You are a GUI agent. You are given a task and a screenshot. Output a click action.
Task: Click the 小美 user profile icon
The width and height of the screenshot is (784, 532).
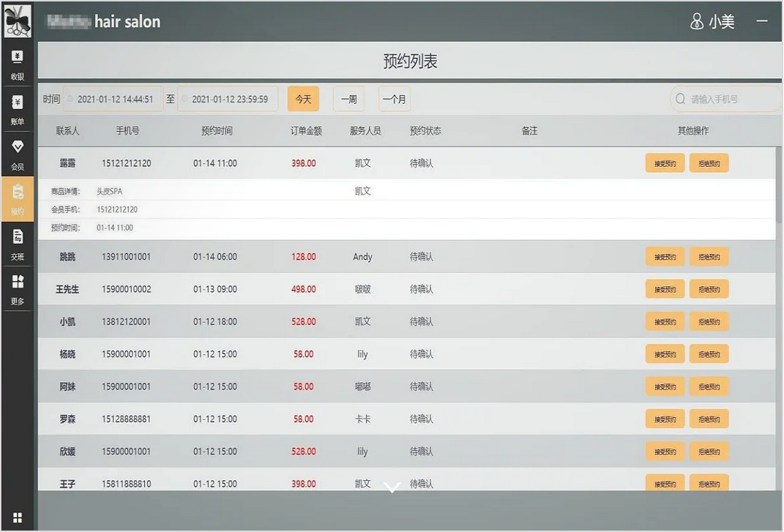(x=697, y=22)
